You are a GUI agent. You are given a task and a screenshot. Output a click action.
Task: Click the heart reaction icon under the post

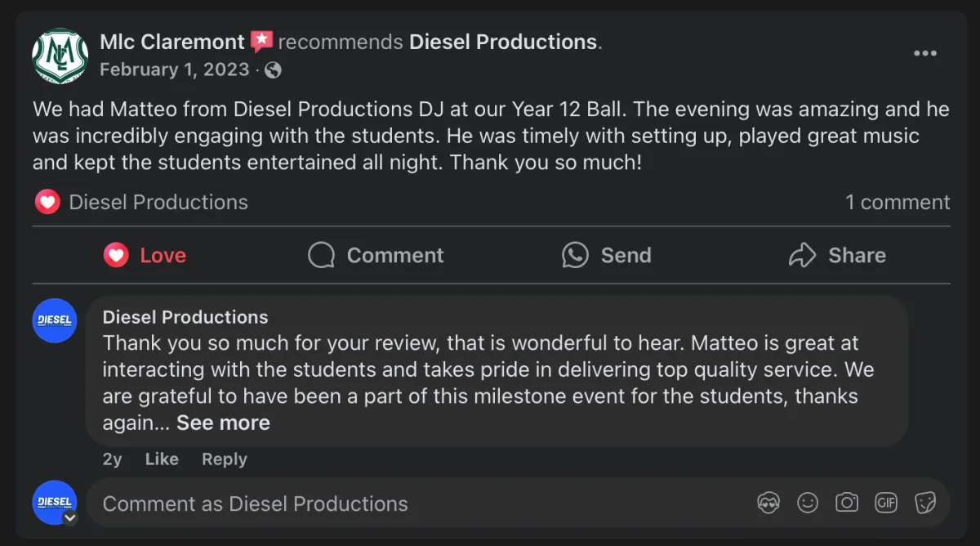click(47, 202)
